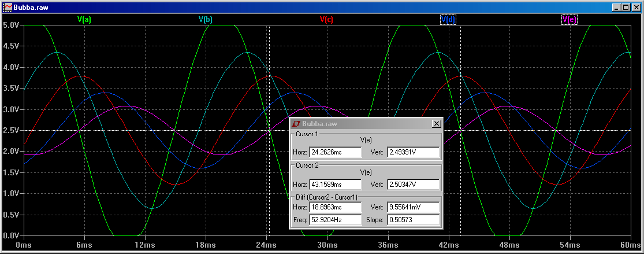The width and height of the screenshot is (644, 254).
Task: Select the V(e) trace label
Action: pyautogui.click(x=569, y=19)
